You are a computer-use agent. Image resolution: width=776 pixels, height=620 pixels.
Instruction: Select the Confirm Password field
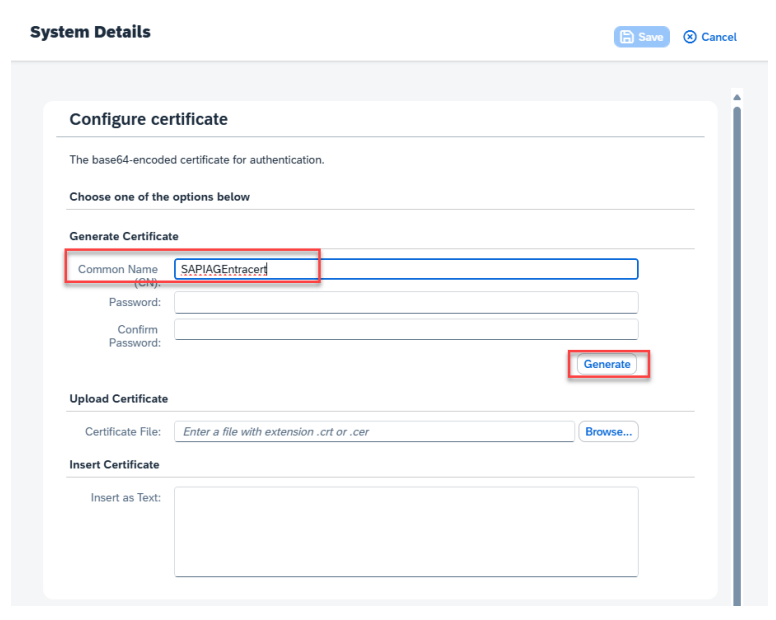click(x=405, y=330)
